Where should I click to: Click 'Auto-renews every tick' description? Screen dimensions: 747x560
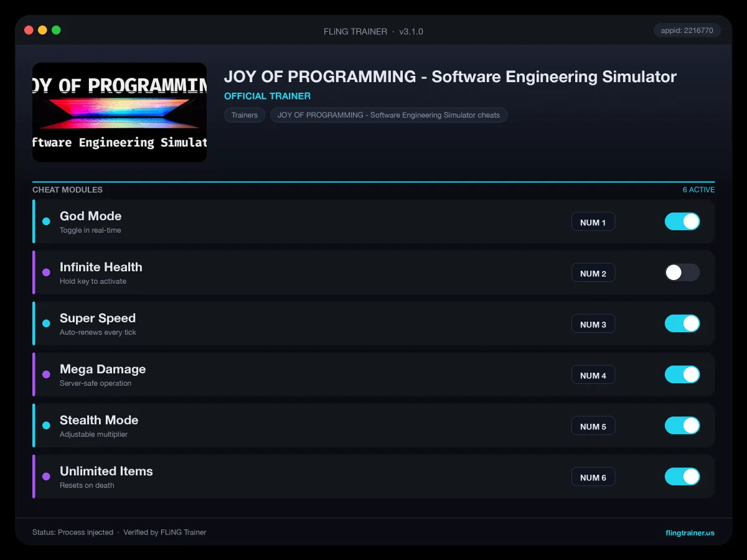click(98, 332)
